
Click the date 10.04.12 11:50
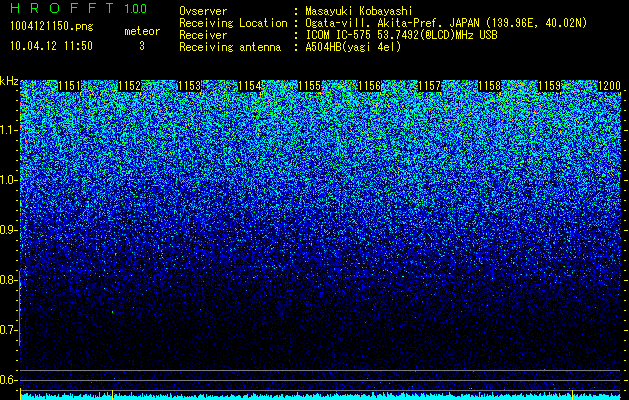click(52, 46)
